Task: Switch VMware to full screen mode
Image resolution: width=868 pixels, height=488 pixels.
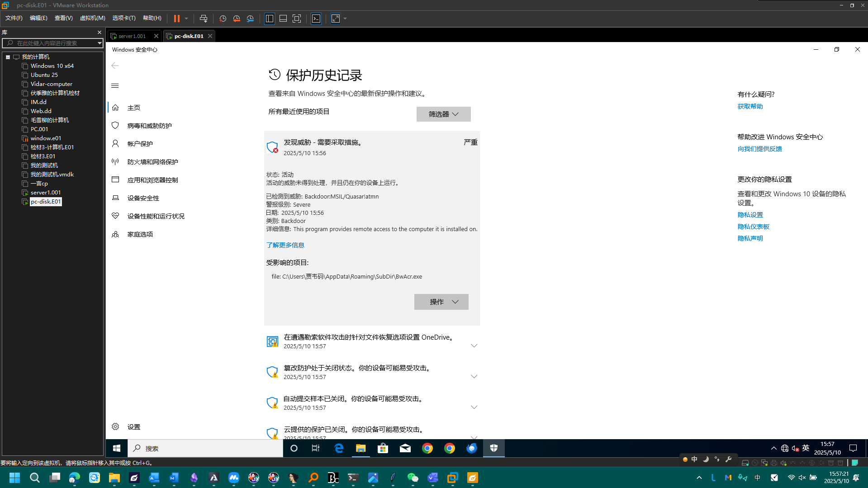Action: tap(297, 19)
